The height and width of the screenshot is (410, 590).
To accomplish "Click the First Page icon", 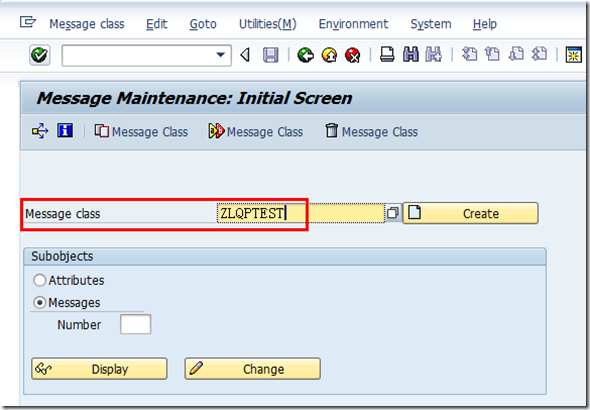I will tap(469, 54).
